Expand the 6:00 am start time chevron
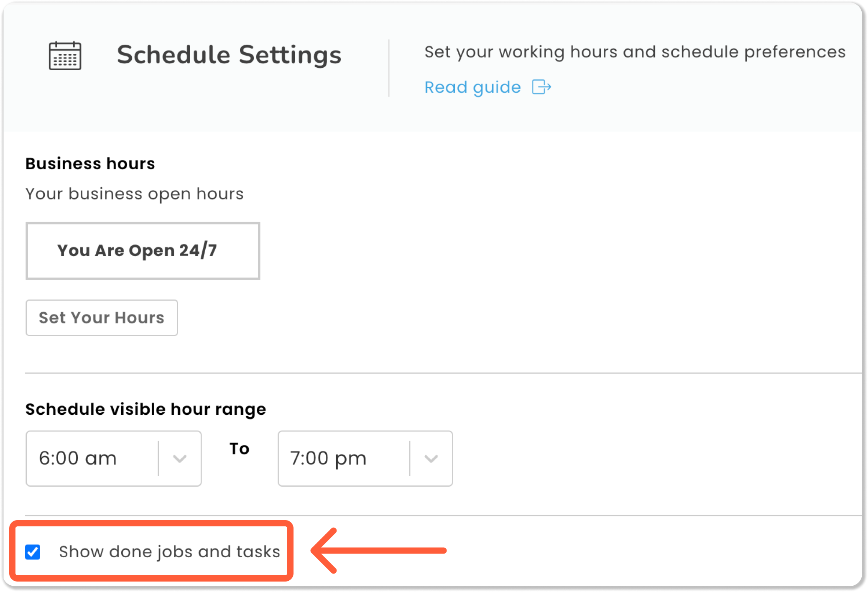868x592 pixels. point(180,459)
